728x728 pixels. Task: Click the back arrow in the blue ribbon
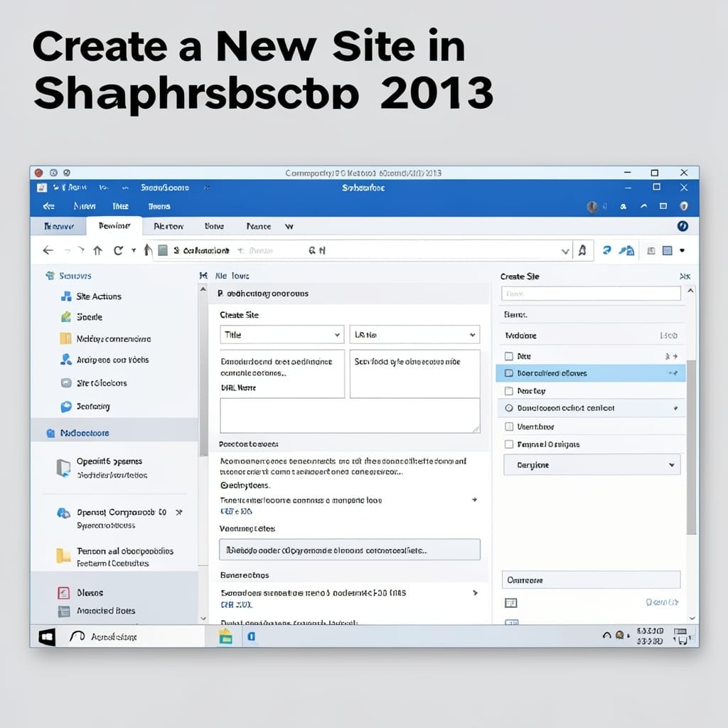[49, 206]
